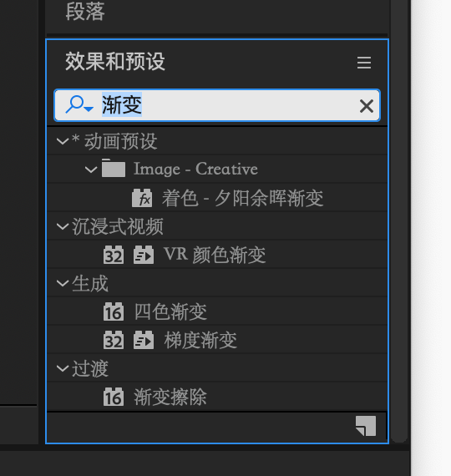The height and width of the screenshot is (476, 451).
Task: Collapse the Image - Creative folder
Action: click(x=91, y=170)
